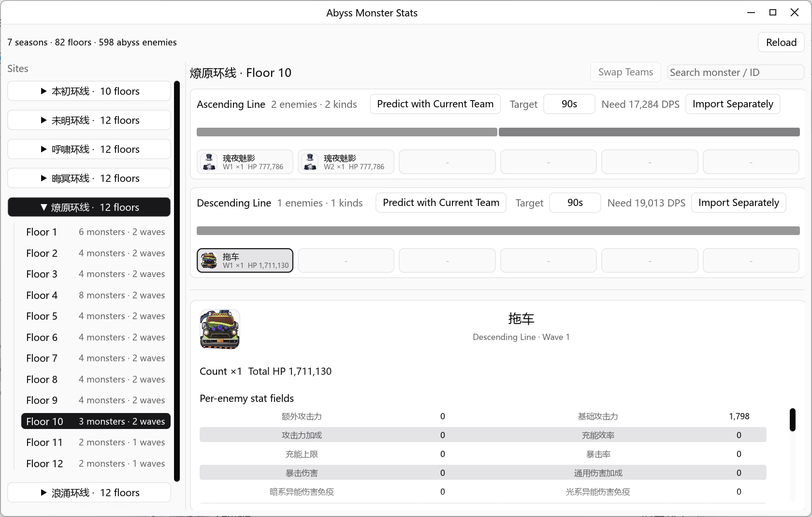Maximize the Abyss Monster Stats window
This screenshot has width=812, height=517.
point(773,13)
